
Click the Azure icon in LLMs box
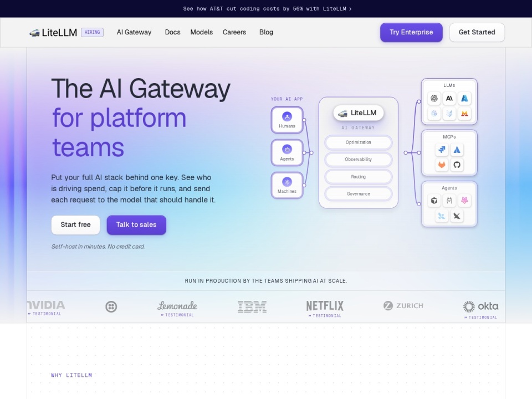coord(464,99)
